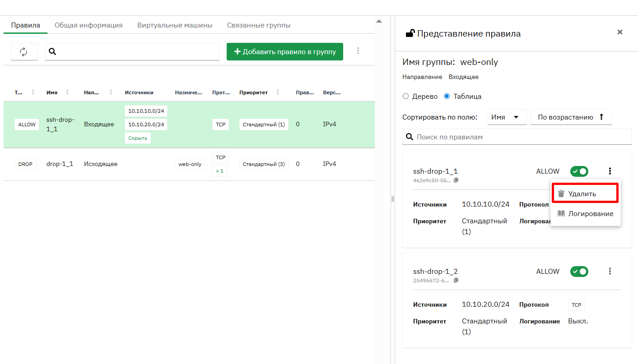Switch to the Общая информация tab
The width and height of the screenshot is (638, 364).
click(88, 25)
